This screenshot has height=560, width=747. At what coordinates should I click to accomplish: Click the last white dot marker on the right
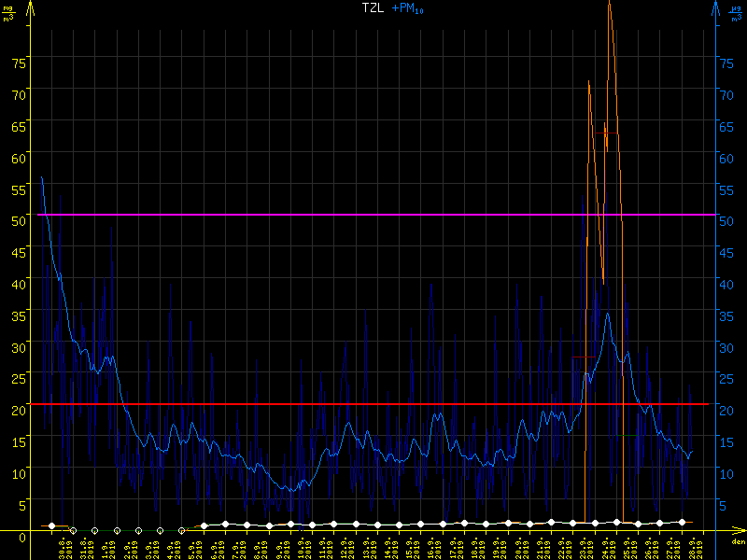click(x=683, y=523)
